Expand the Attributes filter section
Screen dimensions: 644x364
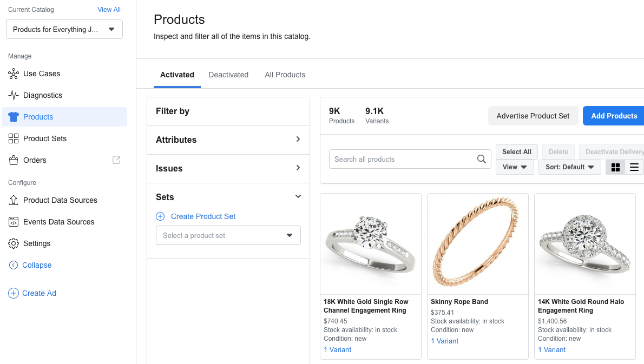[298, 140]
